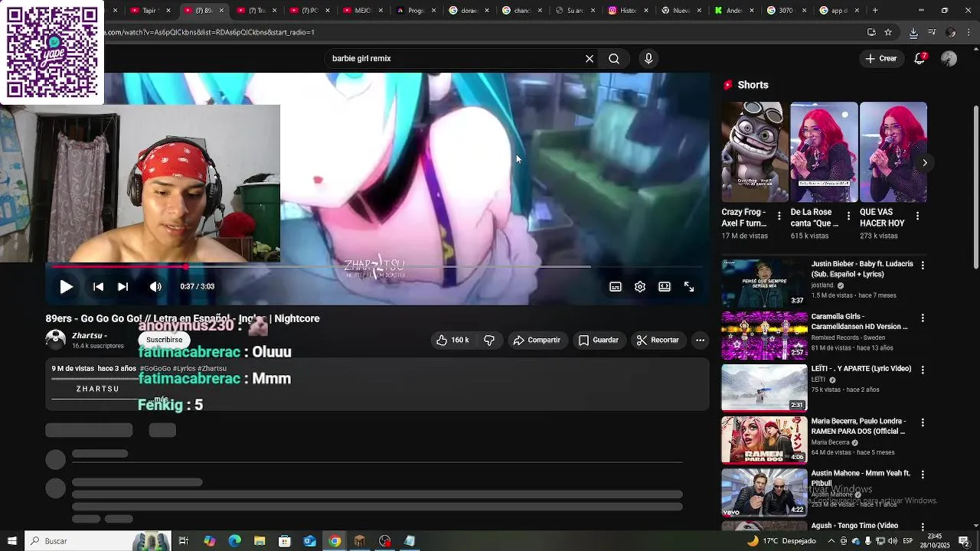Open options for the Justin Bieber video
Image resolution: width=980 pixels, height=551 pixels.
pos(923,265)
